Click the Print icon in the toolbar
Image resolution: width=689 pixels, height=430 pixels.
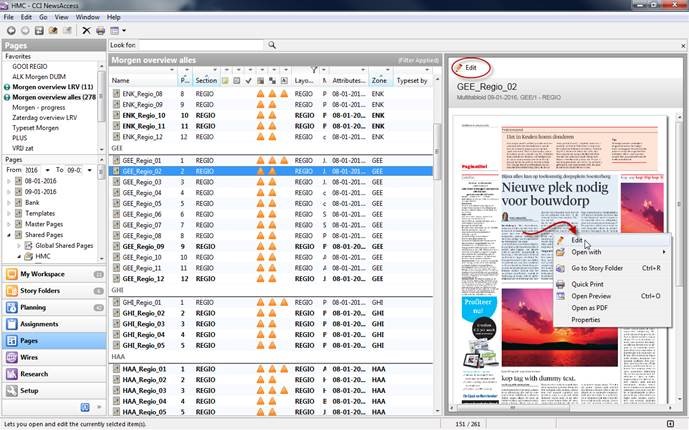(101, 31)
